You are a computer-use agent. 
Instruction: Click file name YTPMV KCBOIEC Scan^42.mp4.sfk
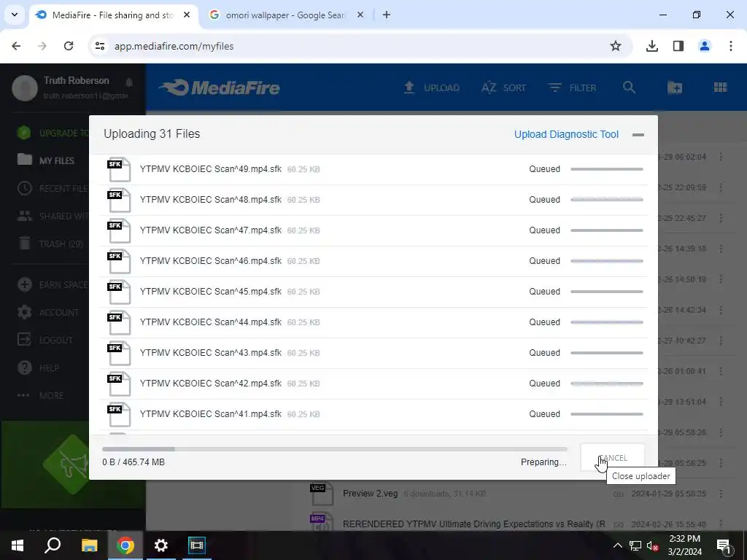pos(211,384)
